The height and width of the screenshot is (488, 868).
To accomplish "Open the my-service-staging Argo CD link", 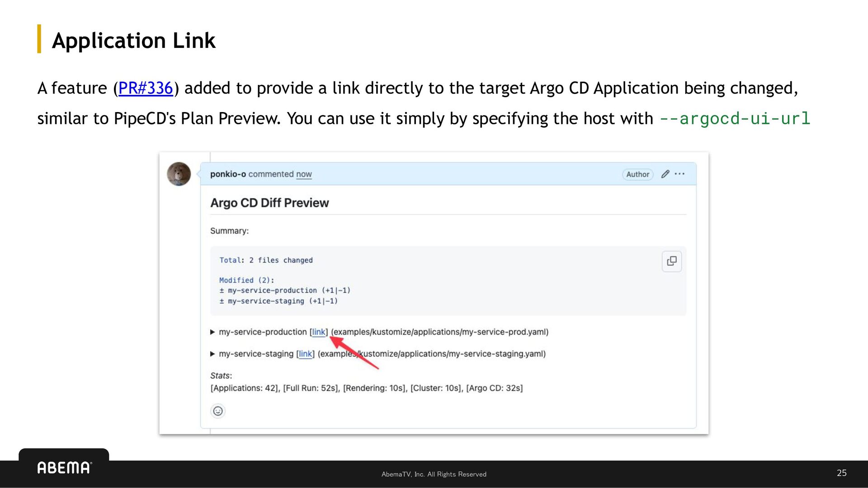I will pyautogui.click(x=305, y=354).
